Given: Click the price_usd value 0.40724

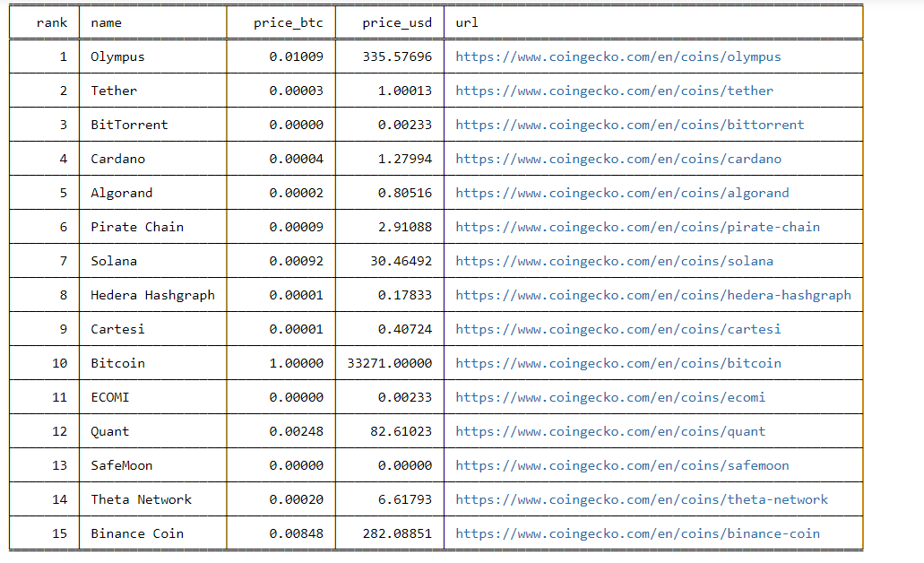Looking at the screenshot, I should tap(404, 330).
